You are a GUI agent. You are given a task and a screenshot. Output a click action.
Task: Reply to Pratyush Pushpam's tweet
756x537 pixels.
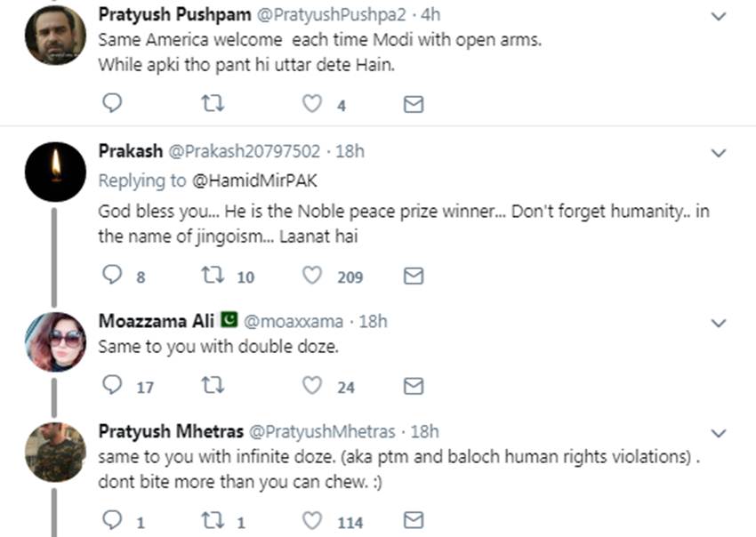pos(112,105)
